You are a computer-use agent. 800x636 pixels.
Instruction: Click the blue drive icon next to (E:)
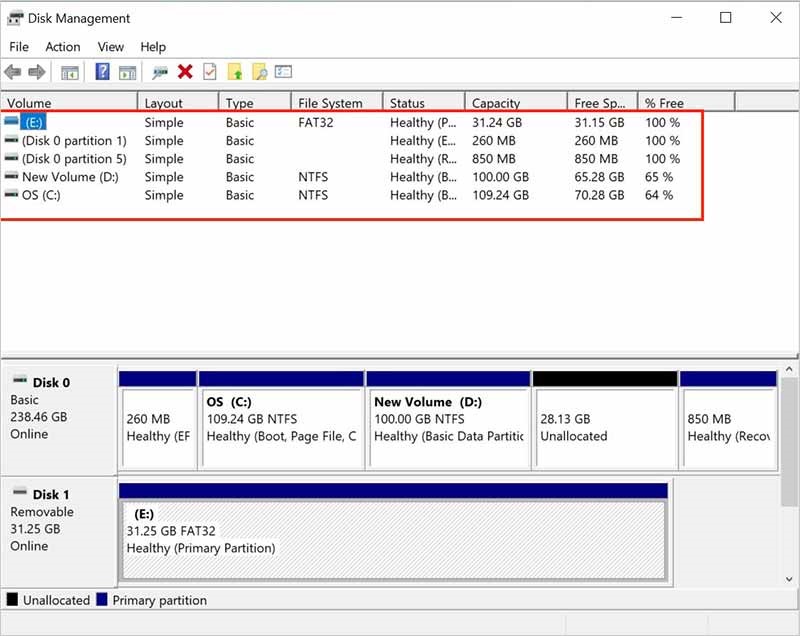pos(11,122)
